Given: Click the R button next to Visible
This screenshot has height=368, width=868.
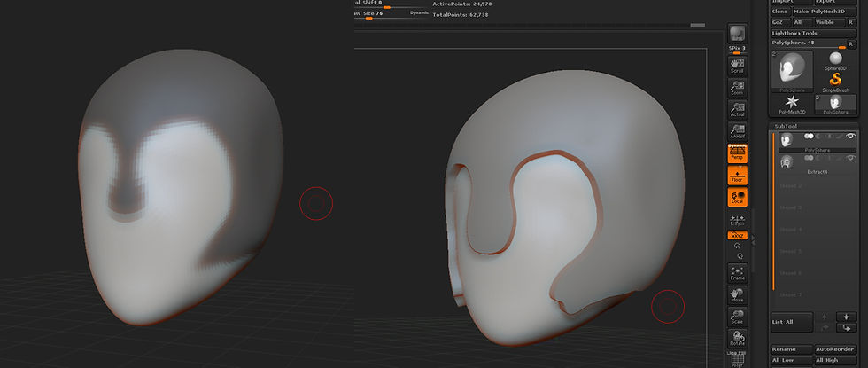Looking at the screenshot, I should pyautogui.click(x=851, y=23).
